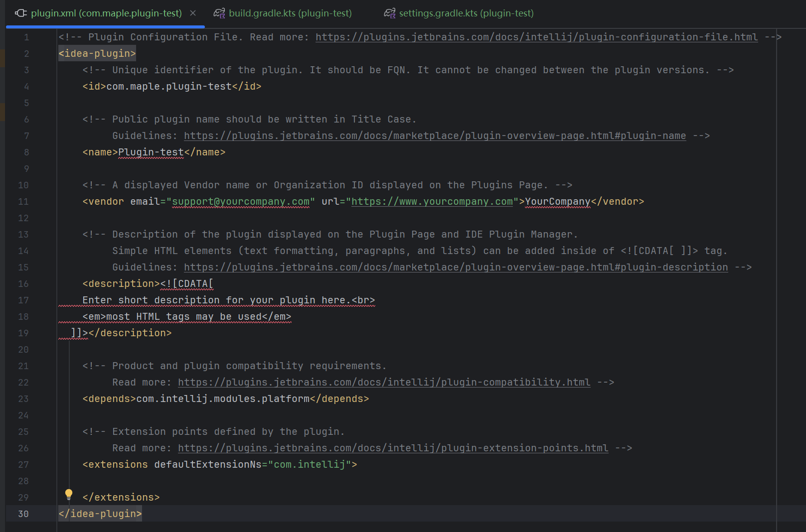Click the Plugin-test name element text

point(151,152)
